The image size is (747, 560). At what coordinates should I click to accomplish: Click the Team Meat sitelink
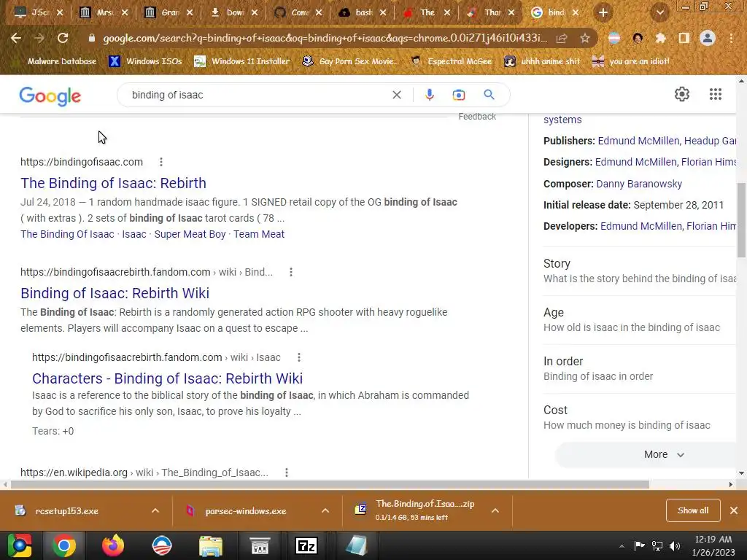coord(259,234)
